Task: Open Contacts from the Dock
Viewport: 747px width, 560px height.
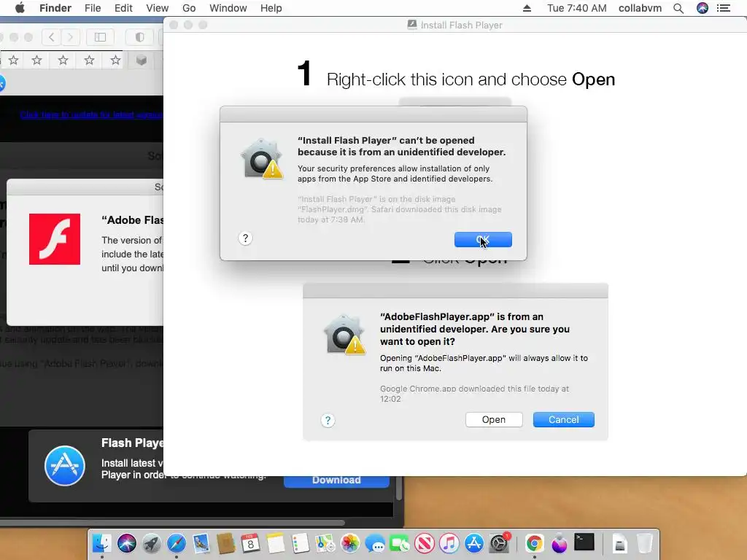Action: tap(226, 543)
